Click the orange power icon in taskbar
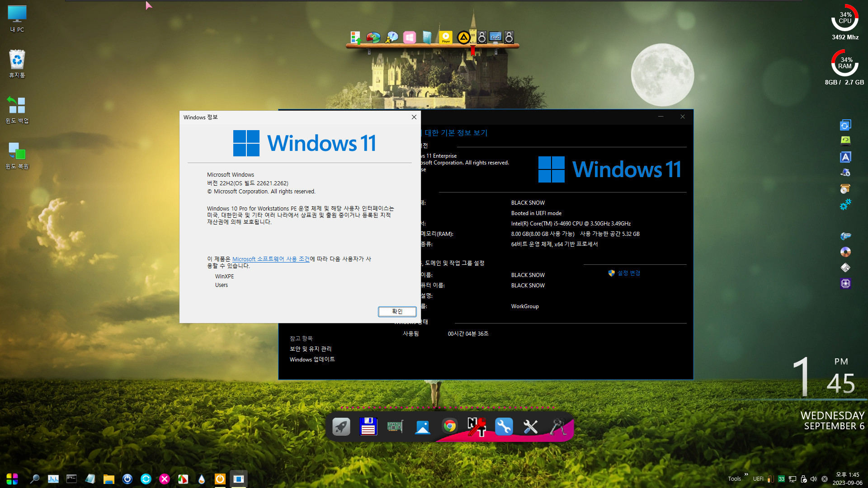The image size is (868, 488). pos(220,479)
